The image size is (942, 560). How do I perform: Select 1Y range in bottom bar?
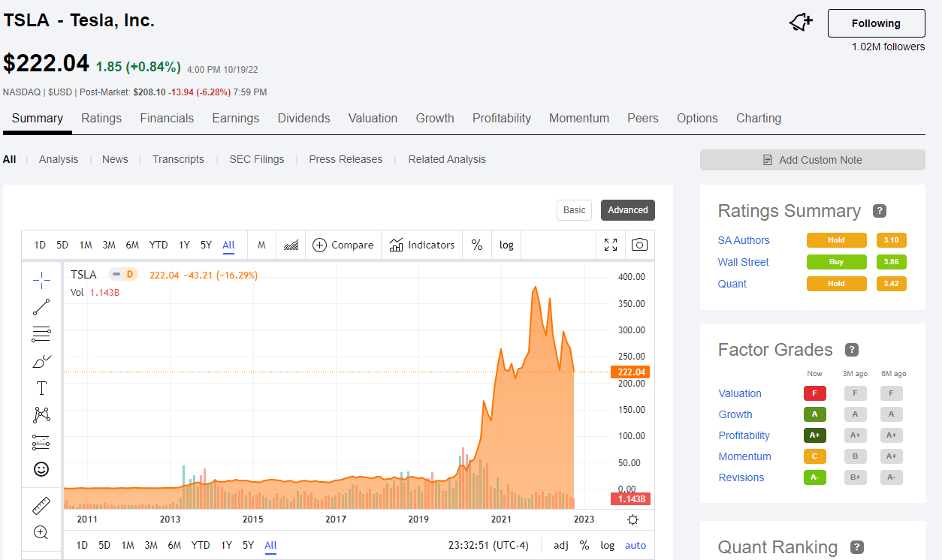coord(226,546)
